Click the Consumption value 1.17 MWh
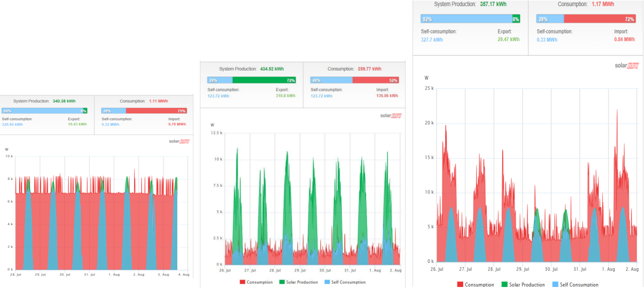The height and width of the screenshot is (288, 644). point(602,4)
